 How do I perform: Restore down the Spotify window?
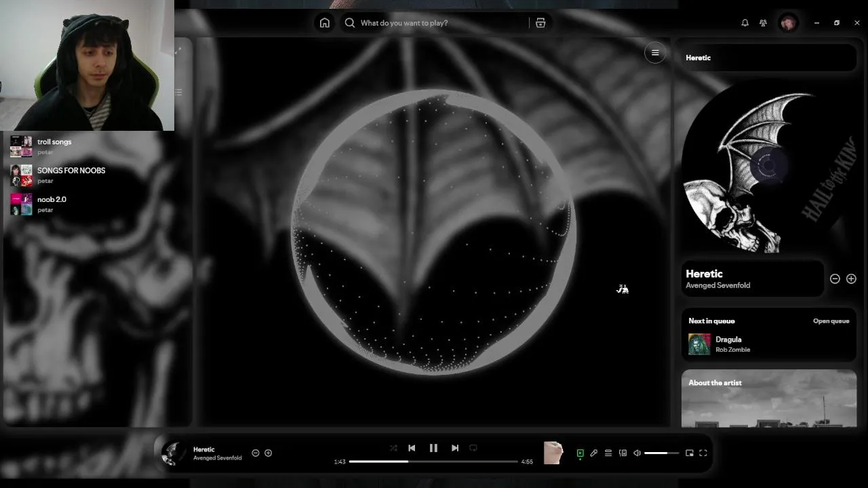pyautogui.click(x=837, y=23)
